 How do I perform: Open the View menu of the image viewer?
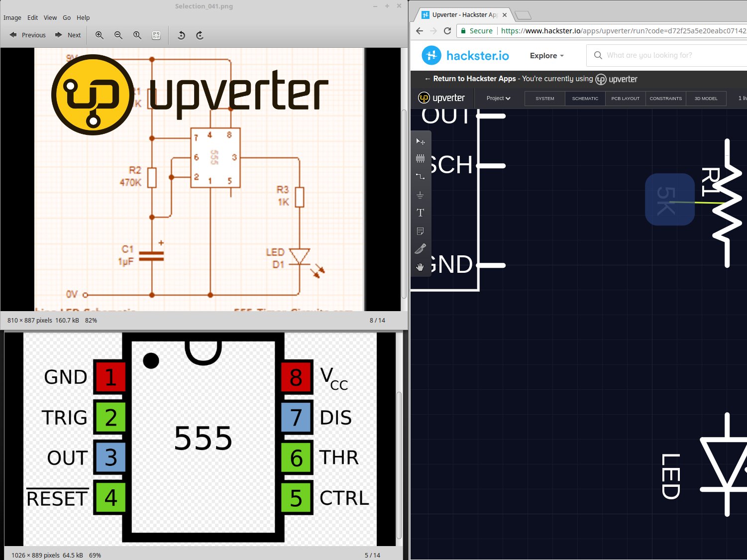(x=50, y=17)
